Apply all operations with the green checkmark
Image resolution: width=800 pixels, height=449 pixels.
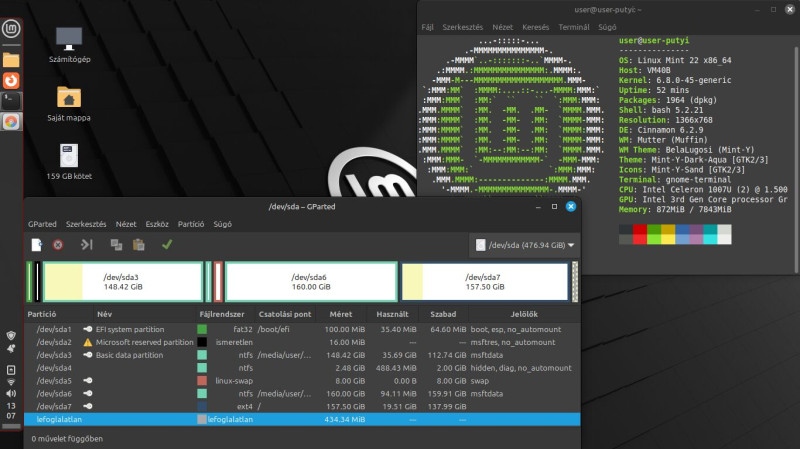tap(167, 245)
